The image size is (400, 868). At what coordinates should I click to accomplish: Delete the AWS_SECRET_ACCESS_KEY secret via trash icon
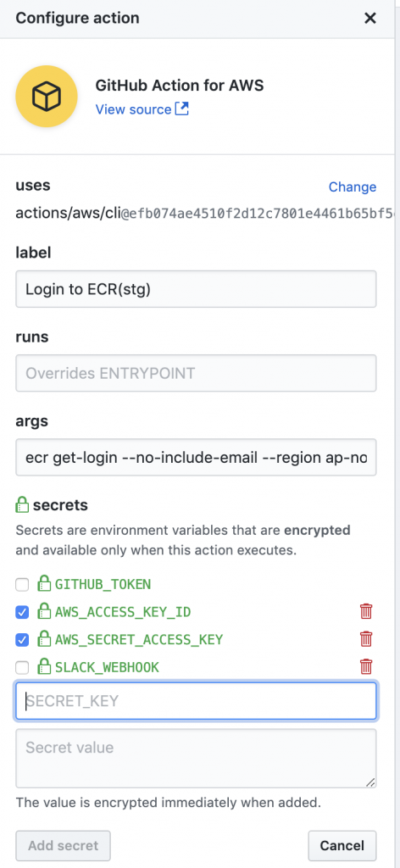pos(366,639)
